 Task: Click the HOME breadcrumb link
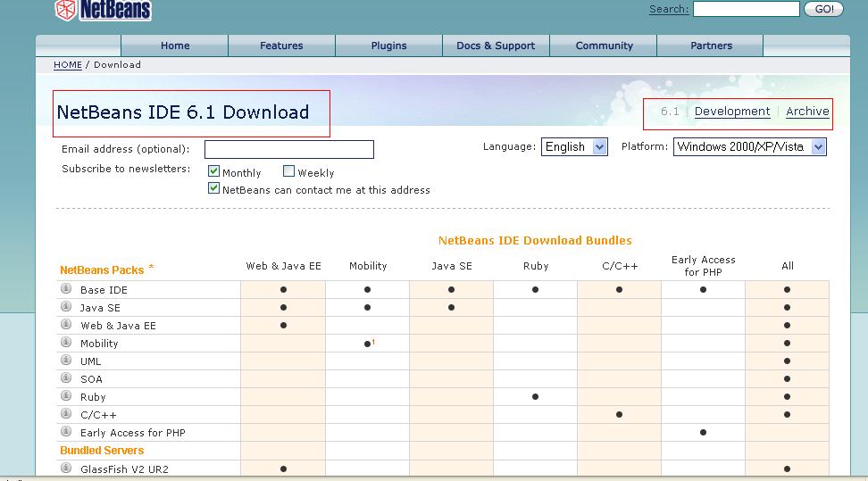point(68,65)
